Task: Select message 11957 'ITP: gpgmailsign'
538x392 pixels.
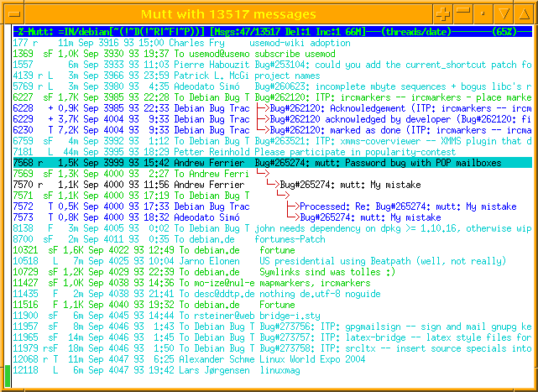Action: [273, 327]
